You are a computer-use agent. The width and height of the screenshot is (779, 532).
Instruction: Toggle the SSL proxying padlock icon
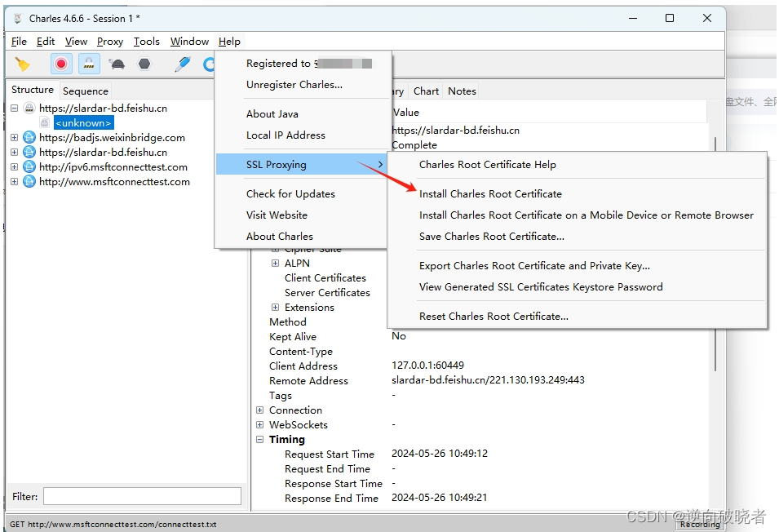89,64
